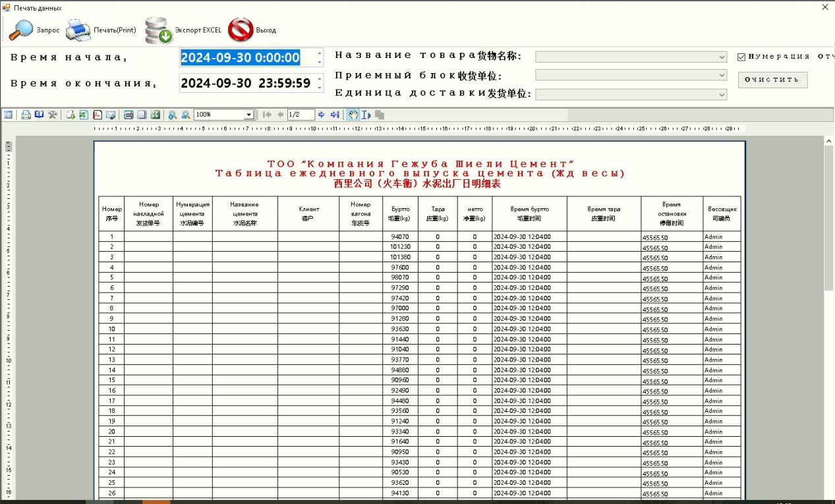
Task: Click the Запрос magnifier query button
Action: (x=22, y=30)
